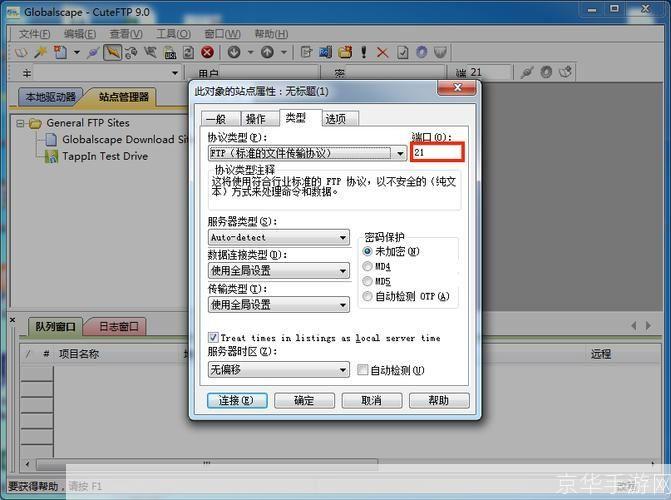Select MD4 password protection option
This screenshot has width=671, height=500.
[377, 266]
